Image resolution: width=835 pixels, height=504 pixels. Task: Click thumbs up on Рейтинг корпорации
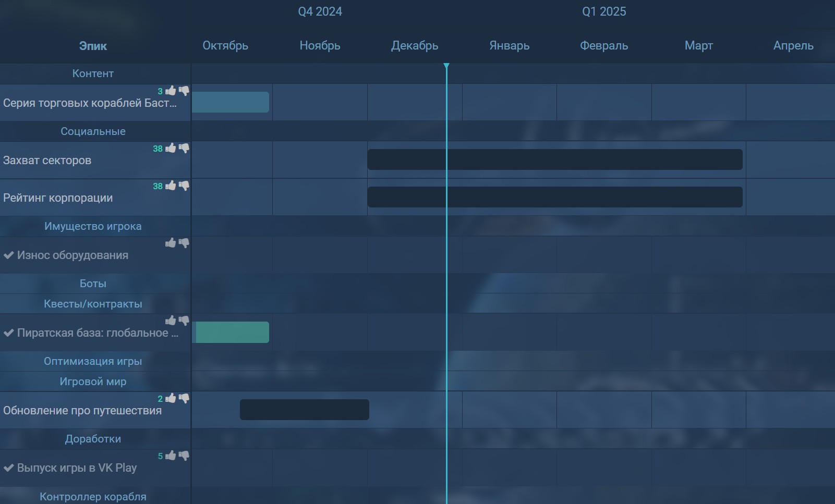(171, 186)
